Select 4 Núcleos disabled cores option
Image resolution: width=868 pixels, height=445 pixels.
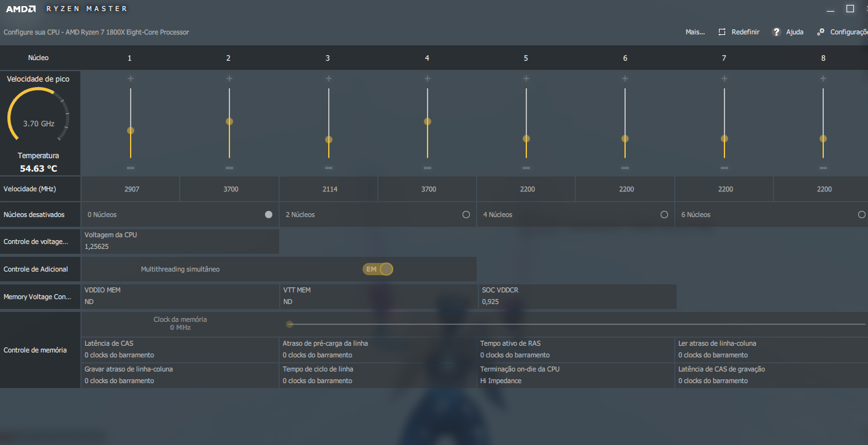click(664, 215)
